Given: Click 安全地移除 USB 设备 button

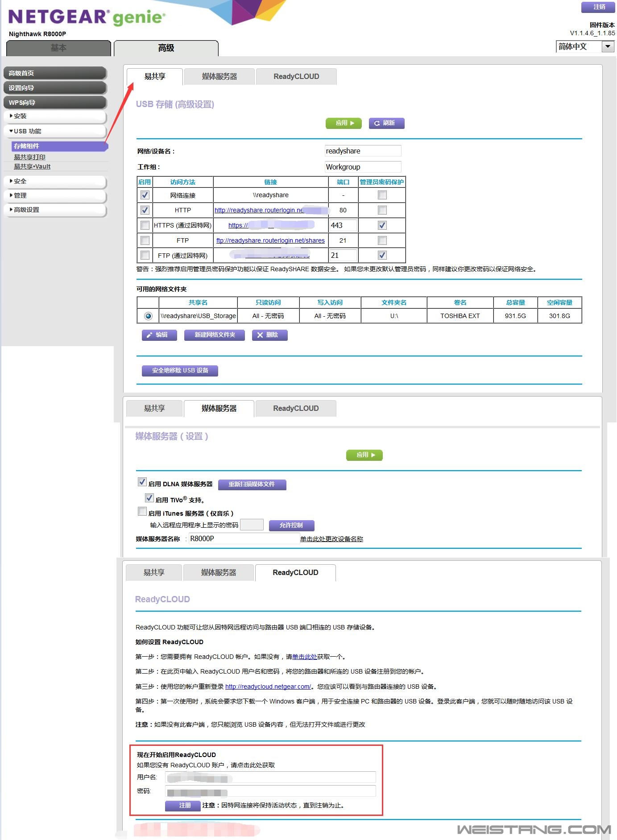Looking at the screenshot, I should [x=180, y=371].
